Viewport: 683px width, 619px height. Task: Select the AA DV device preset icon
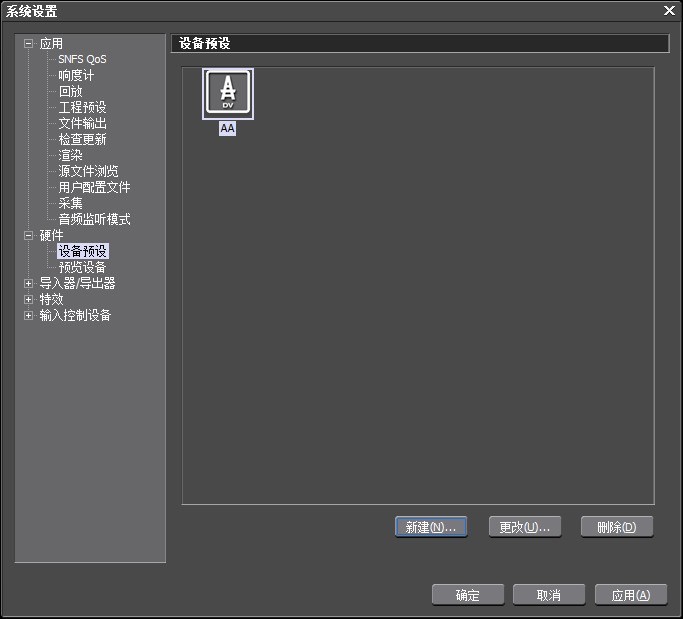228,95
